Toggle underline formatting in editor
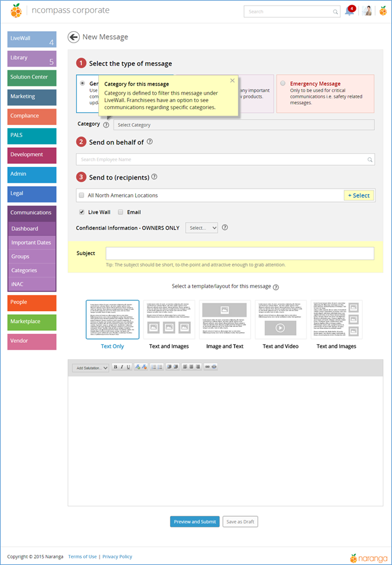392x565 pixels. click(x=129, y=367)
